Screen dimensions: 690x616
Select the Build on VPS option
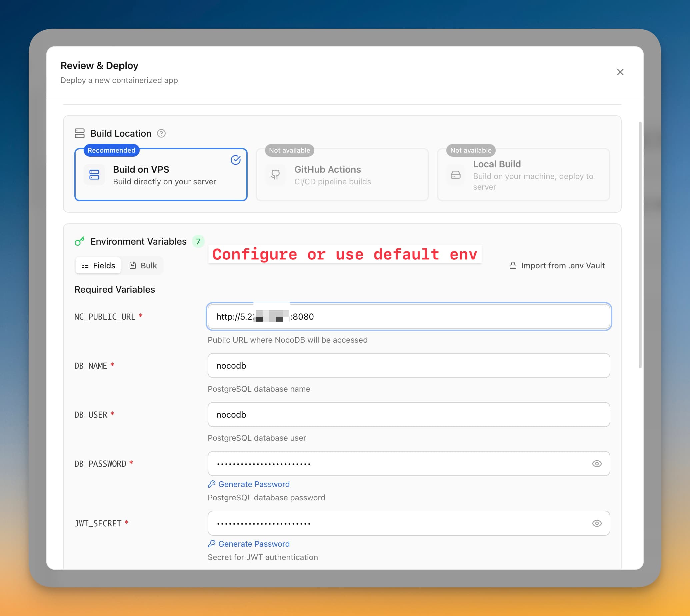point(161,175)
